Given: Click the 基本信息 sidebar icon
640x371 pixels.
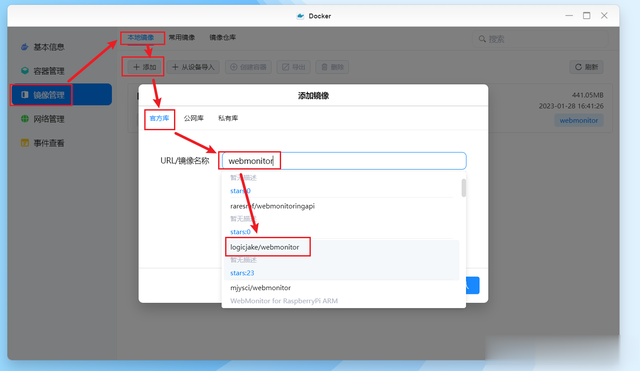Looking at the screenshot, I should (24, 47).
